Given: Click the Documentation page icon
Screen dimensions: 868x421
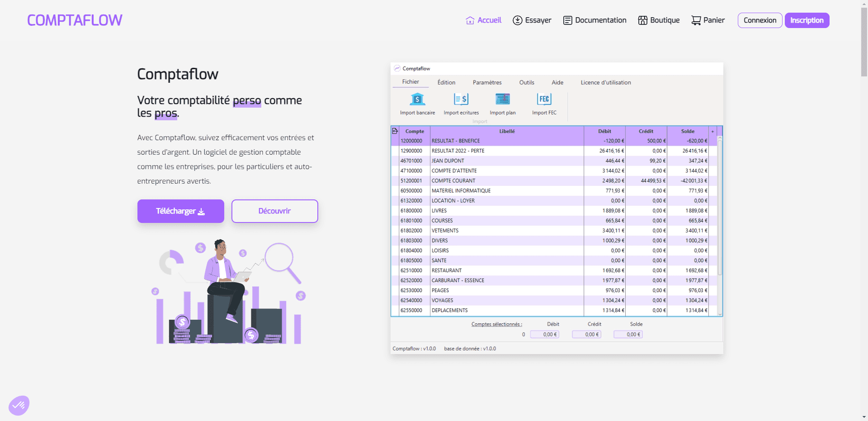Looking at the screenshot, I should coord(568,20).
